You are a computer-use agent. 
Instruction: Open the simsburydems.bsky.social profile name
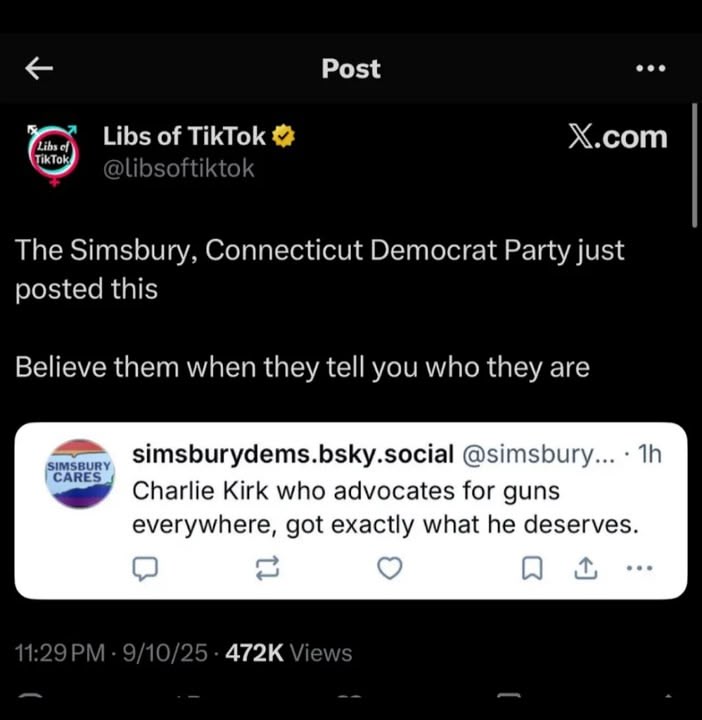coord(293,455)
